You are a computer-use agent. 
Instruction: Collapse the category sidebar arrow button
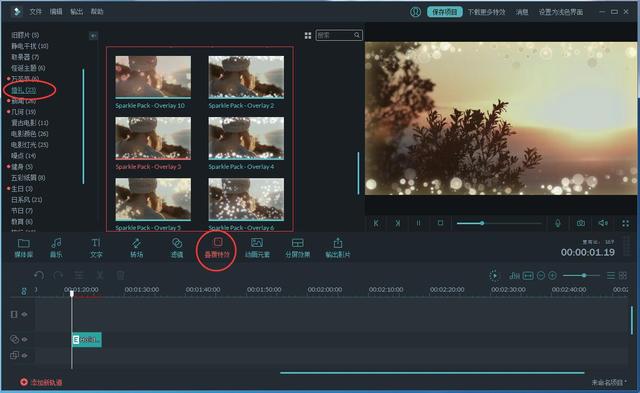[93, 36]
